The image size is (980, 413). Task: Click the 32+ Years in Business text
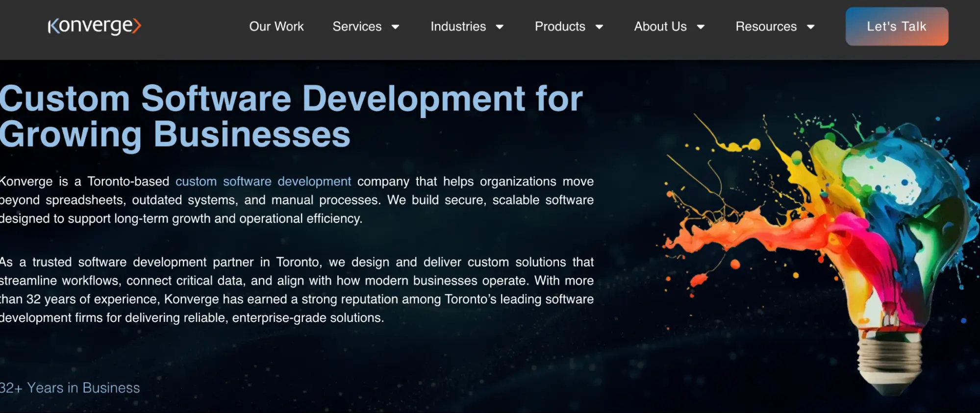70,388
